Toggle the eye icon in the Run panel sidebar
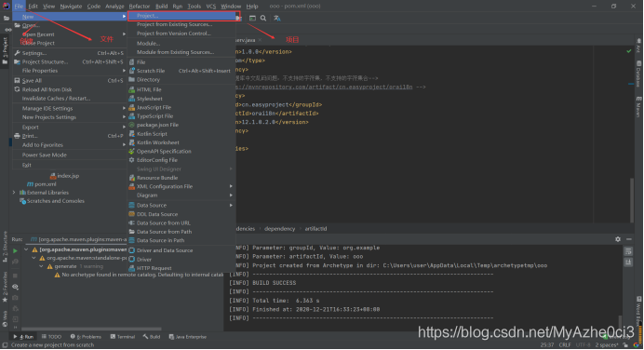The height and width of the screenshot is (350, 644). (15, 287)
